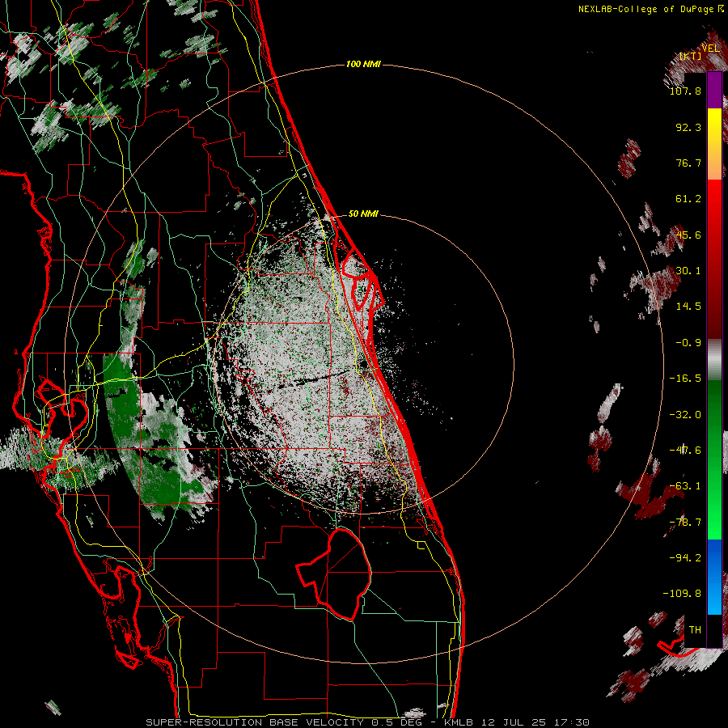Viewport: 728px width, 728px height.
Task: Click the 61.2 scale value
Action: pos(688,199)
